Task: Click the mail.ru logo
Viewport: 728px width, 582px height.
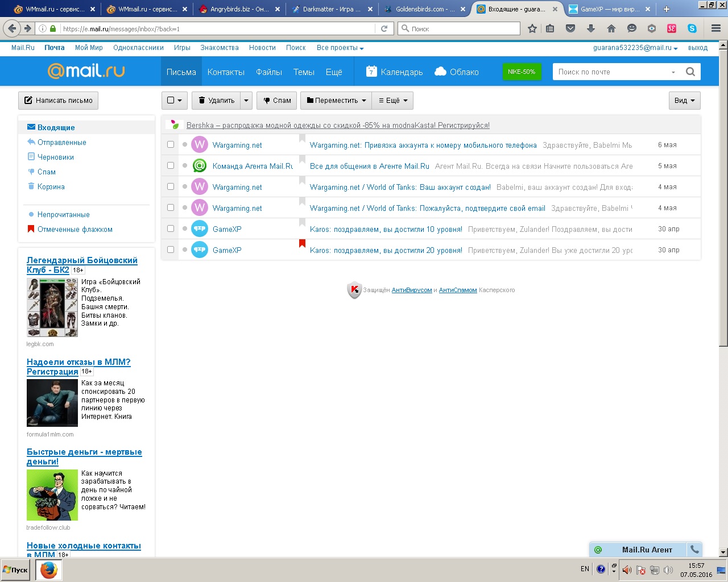Action: [x=86, y=70]
